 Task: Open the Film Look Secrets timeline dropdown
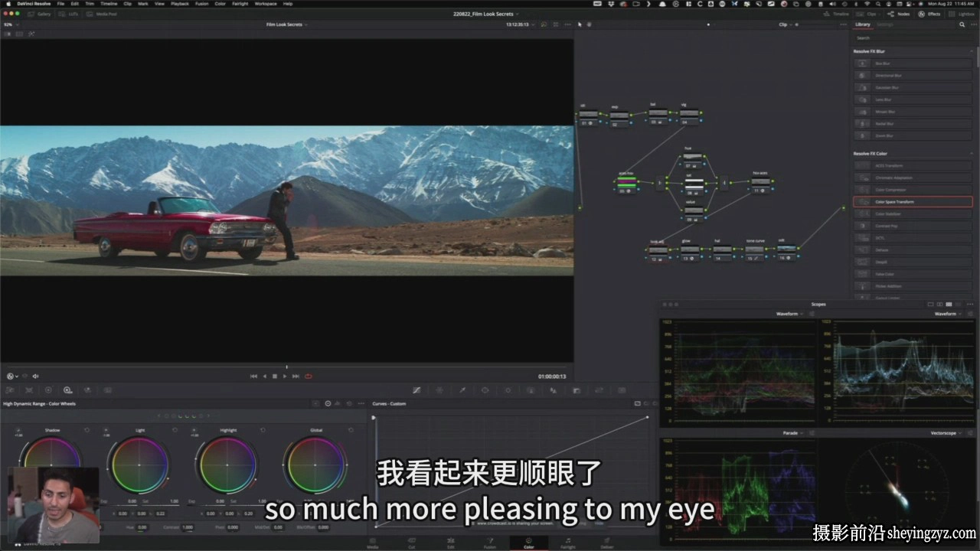click(x=287, y=24)
